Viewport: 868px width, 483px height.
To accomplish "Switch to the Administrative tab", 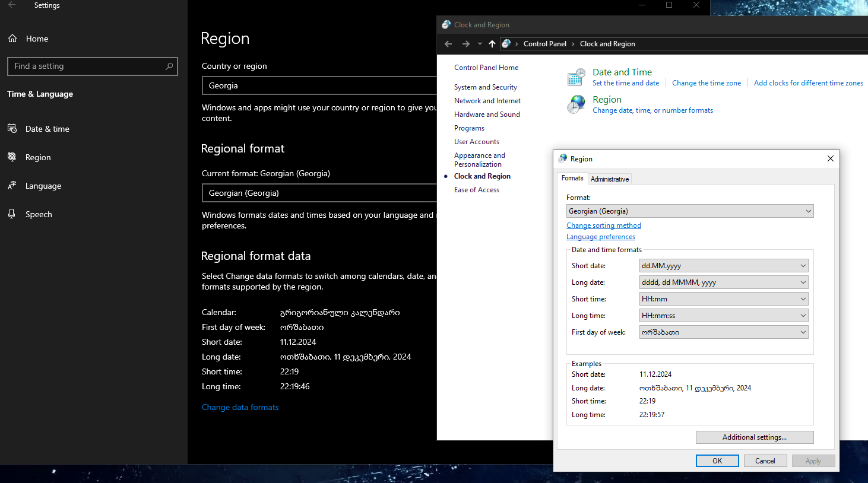I will [610, 179].
